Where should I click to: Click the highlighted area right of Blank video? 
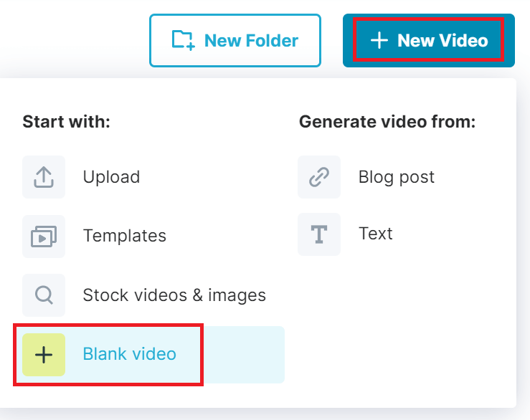pos(244,354)
